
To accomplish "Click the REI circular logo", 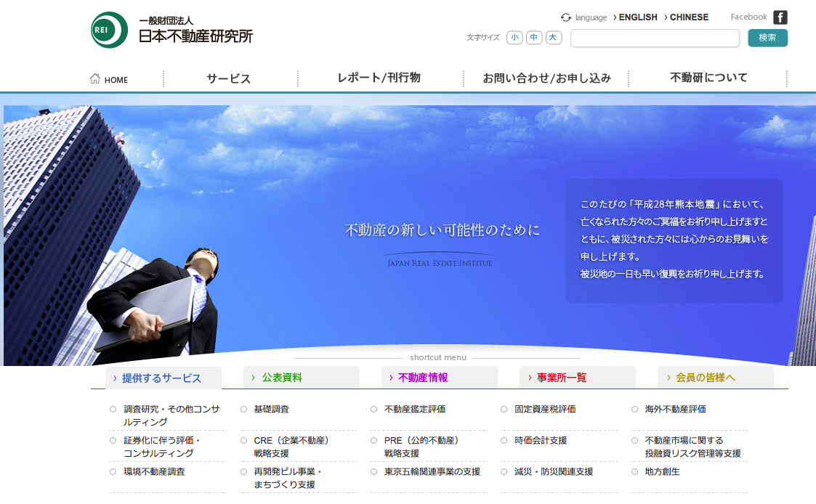I will pyautogui.click(x=108, y=30).
